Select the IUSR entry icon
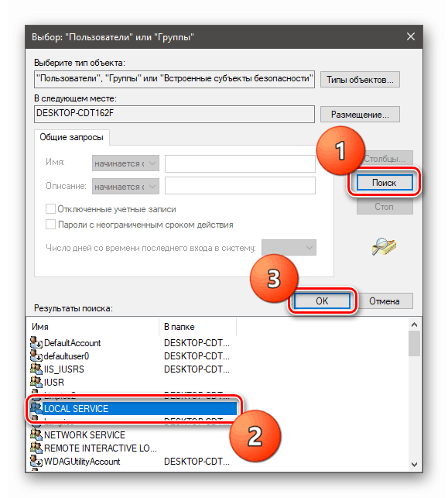Viewport: 448px width, 498px height. (x=36, y=382)
